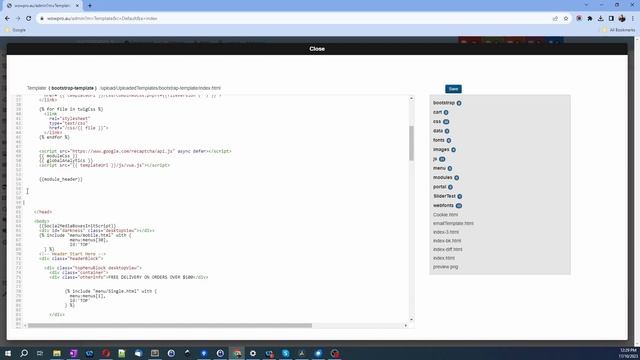Expand the js folder

point(435,159)
